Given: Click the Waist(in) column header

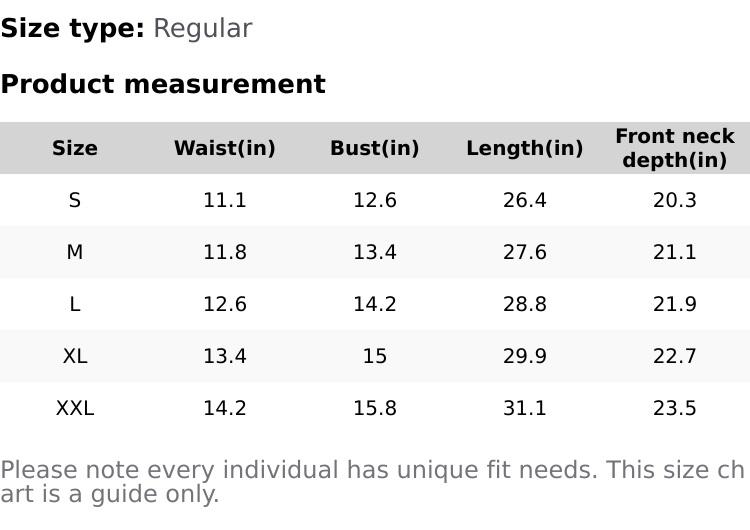Looking at the screenshot, I should 224,148.
